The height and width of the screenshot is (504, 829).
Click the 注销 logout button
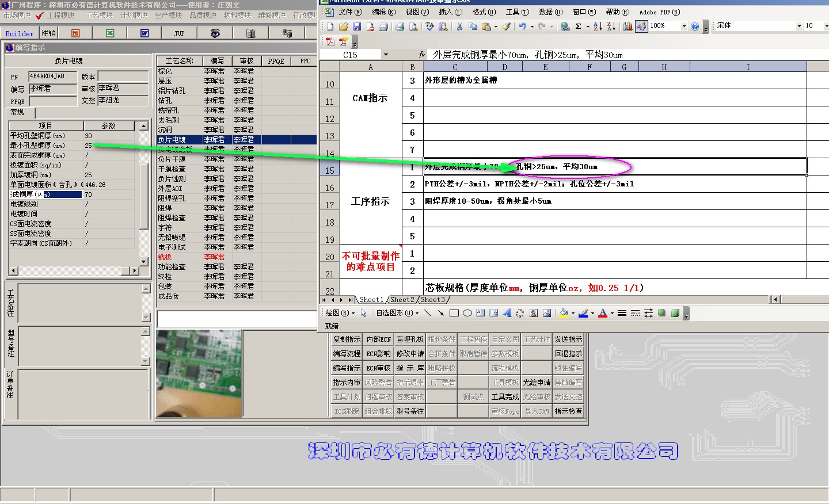click(x=48, y=33)
